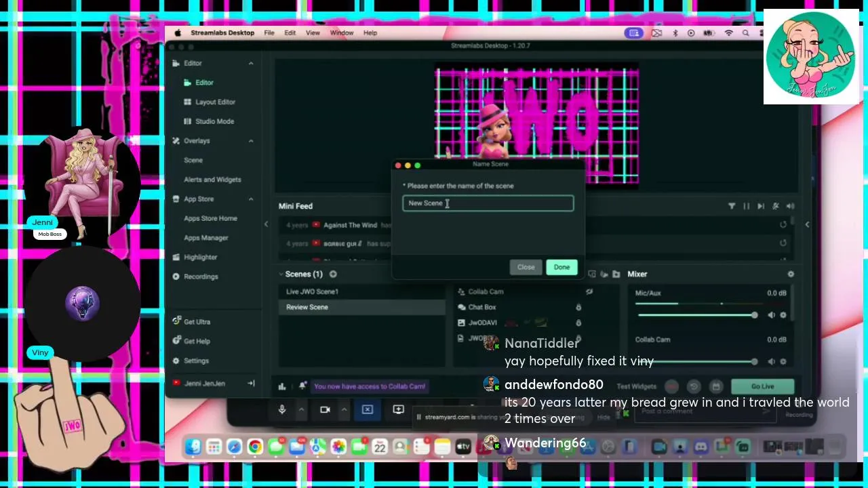Open Wi-Fi status menu
Screen dimensions: 868x488
[728, 33]
